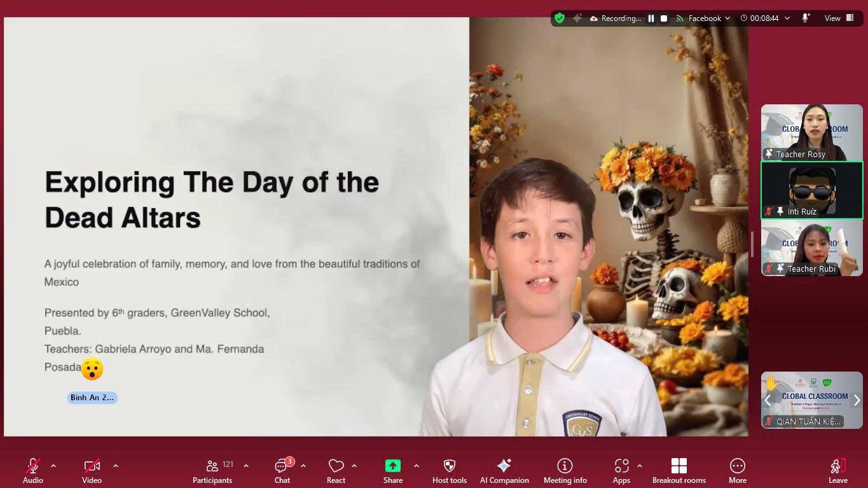The height and width of the screenshot is (488, 868).
Task: Launch the AI Companion
Action: (504, 471)
